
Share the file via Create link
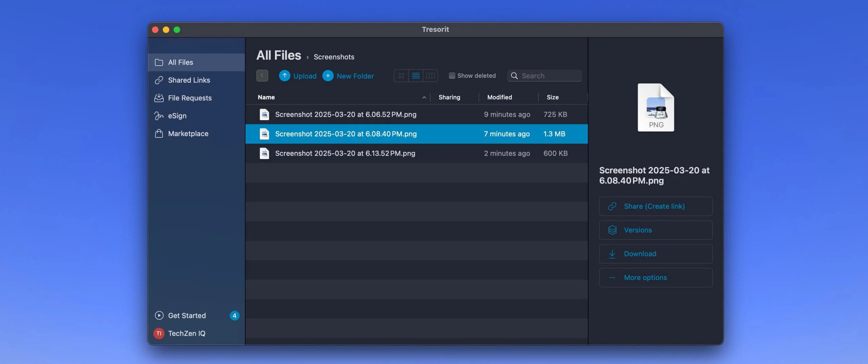click(x=655, y=206)
